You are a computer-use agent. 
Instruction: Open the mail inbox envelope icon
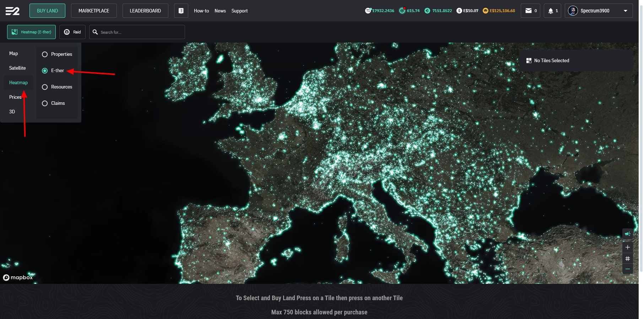click(x=529, y=11)
